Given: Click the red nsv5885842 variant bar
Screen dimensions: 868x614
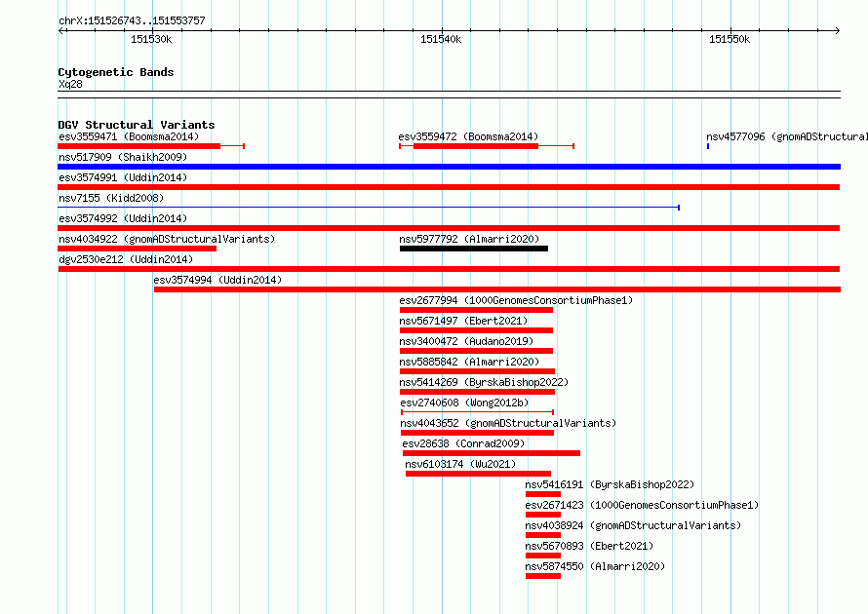Looking at the screenshot, I should pos(477,371).
